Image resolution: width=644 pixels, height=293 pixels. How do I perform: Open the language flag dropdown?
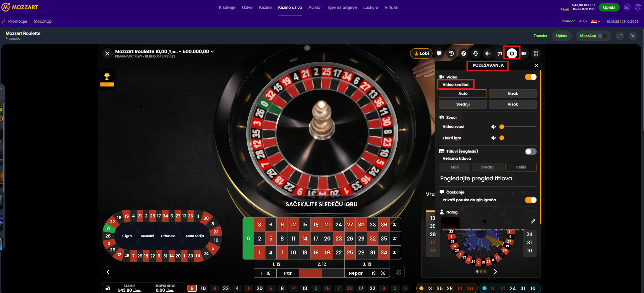tap(595, 21)
